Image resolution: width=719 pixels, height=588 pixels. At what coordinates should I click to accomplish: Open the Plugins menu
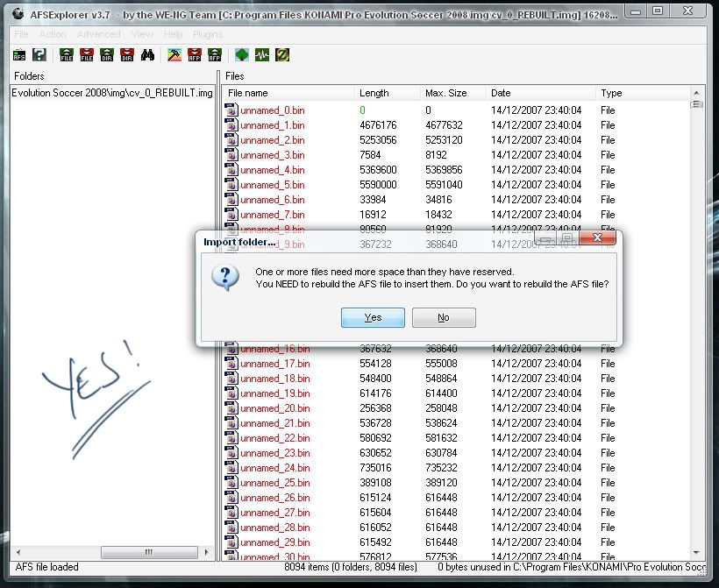pyautogui.click(x=208, y=34)
